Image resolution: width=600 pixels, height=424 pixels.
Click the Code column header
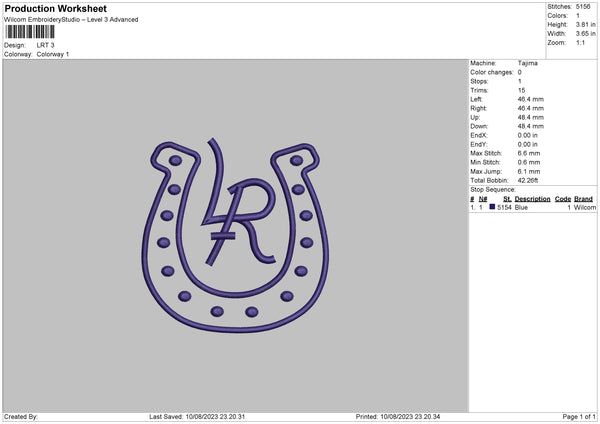point(562,199)
